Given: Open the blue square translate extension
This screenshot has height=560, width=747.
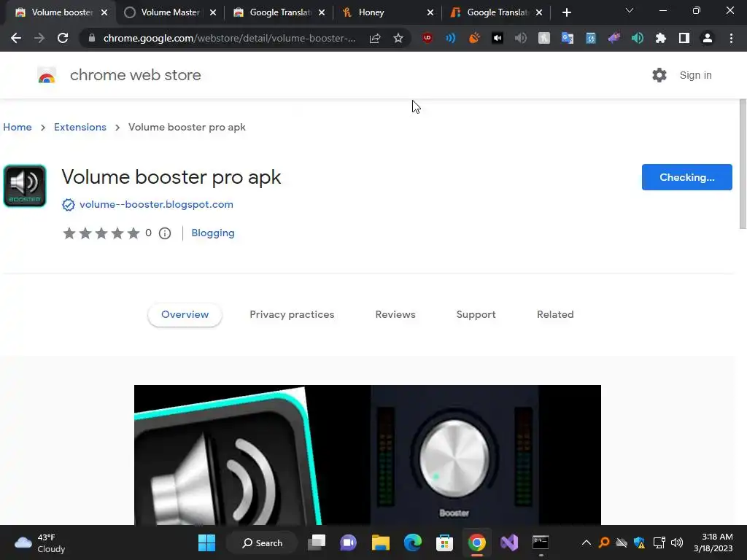Looking at the screenshot, I should pyautogui.click(x=591, y=38).
